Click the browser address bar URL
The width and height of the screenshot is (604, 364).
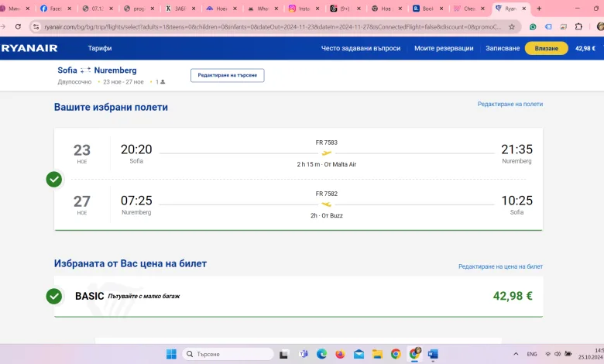pos(273,26)
